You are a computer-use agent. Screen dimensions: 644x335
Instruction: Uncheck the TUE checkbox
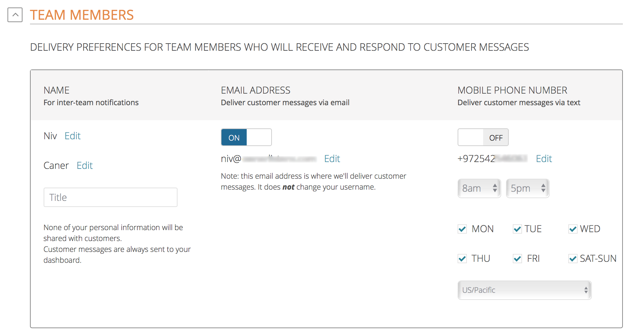point(517,229)
